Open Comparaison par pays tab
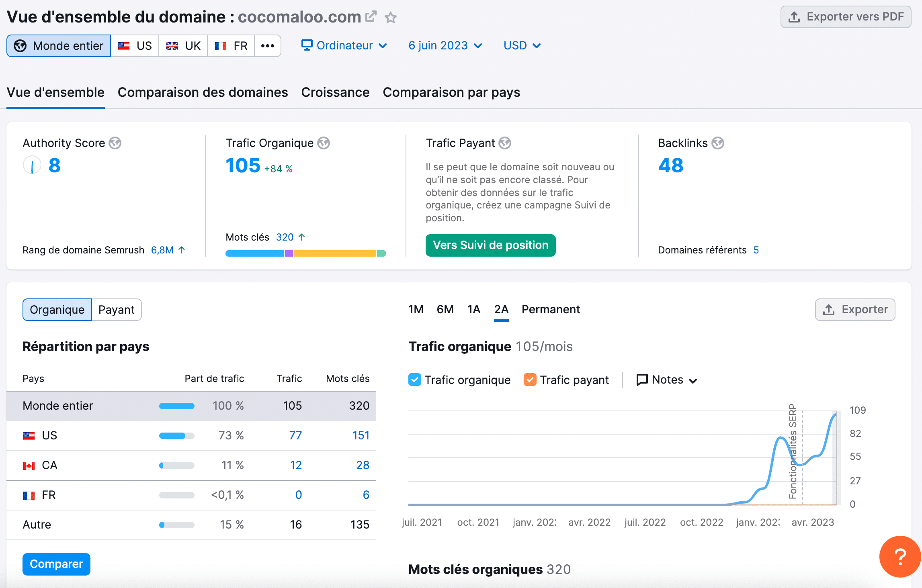The image size is (922, 588). click(x=451, y=92)
